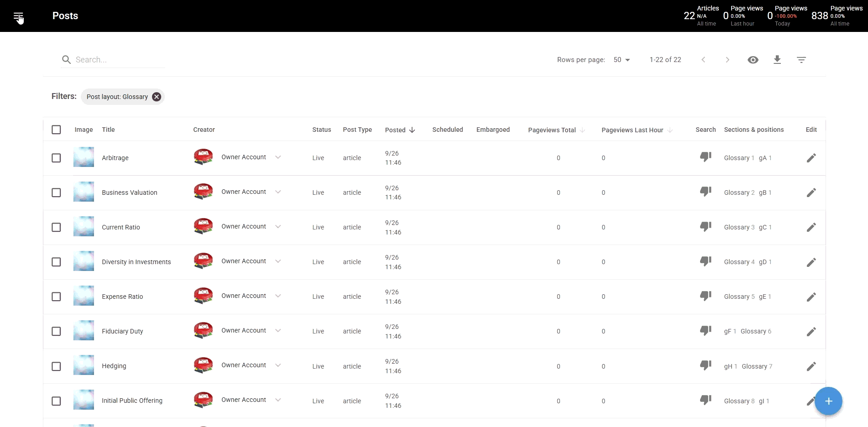This screenshot has height=427, width=868.
Task: Open the Diversity in Investments title
Action: (136, 262)
